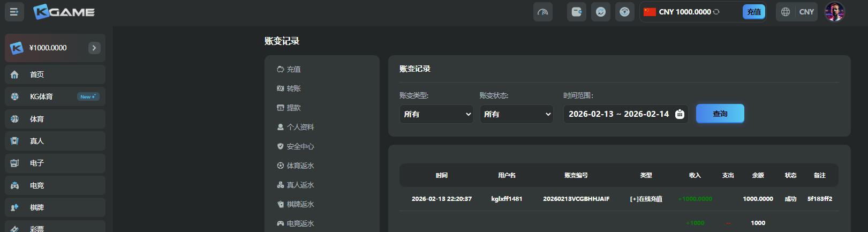
Task: Expand the ¥1000.0000 balance arrow in sidebar
Action: tap(94, 48)
